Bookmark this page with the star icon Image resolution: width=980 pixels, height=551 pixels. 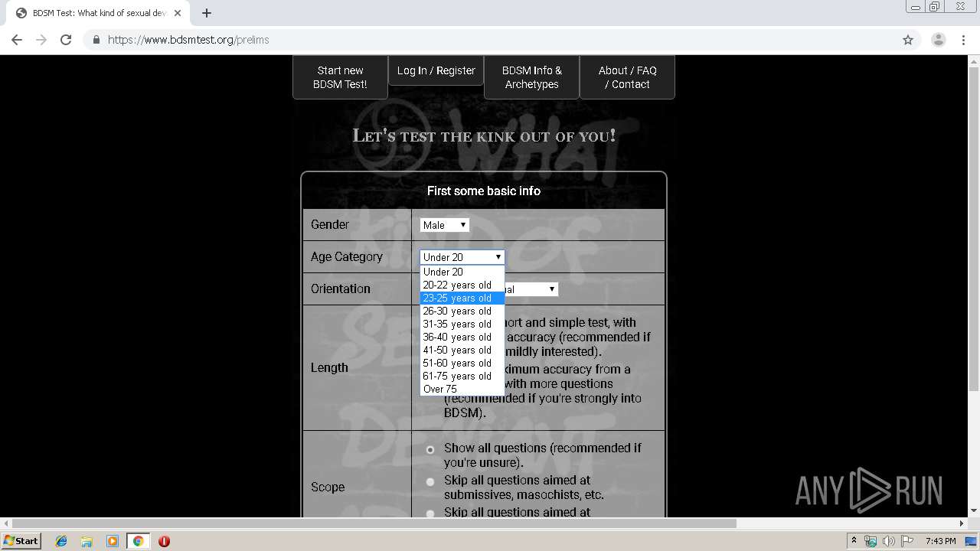tap(908, 40)
